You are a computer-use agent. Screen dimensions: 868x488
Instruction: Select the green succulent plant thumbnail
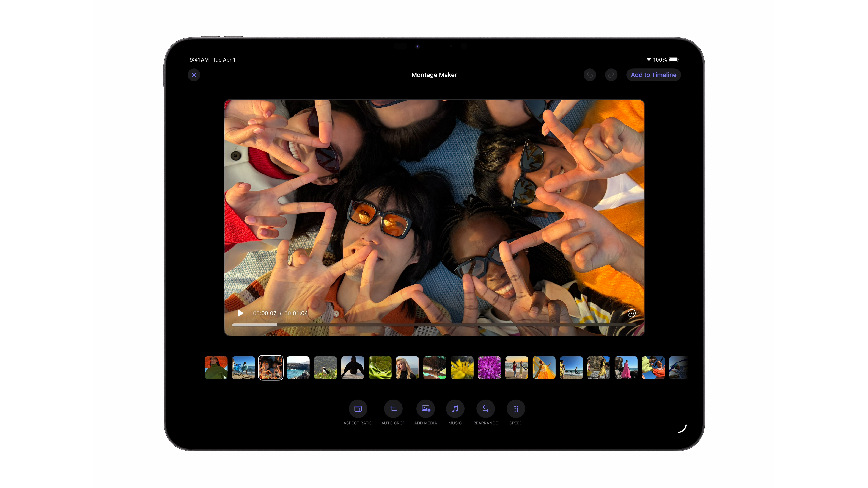pyautogui.click(x=380, y=368)
